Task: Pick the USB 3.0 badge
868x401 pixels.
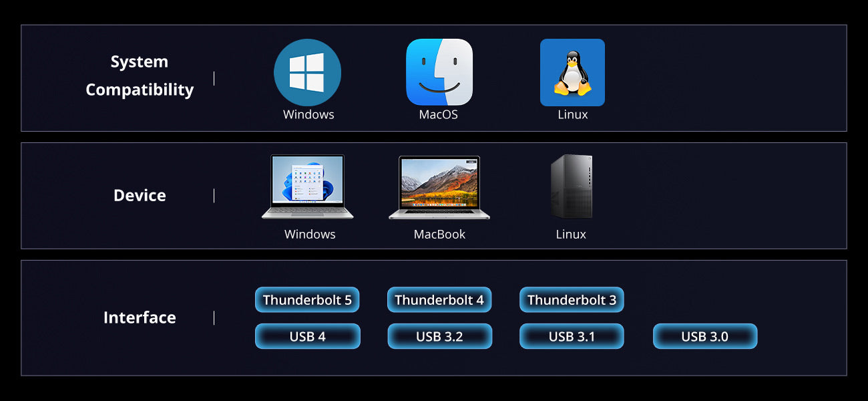Action: click(704, 336)
